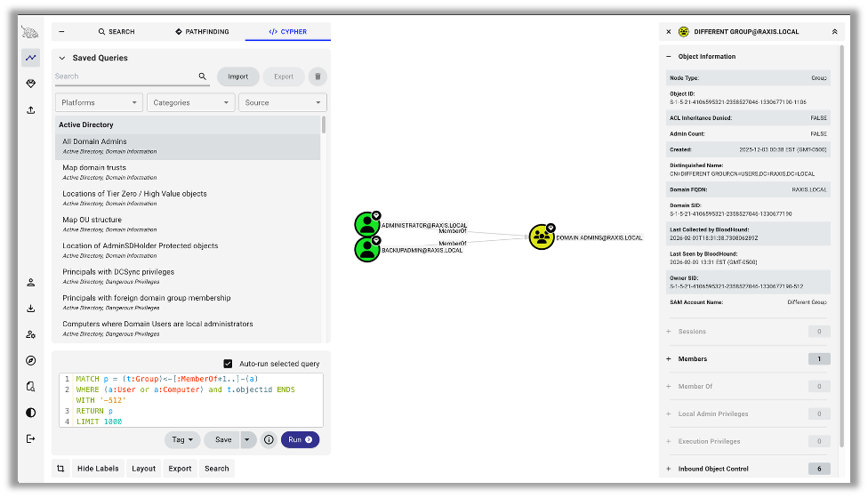Select Principals with DCSync privileges query
The width and height of the screenshot is (868, 498).
point(188,277)
